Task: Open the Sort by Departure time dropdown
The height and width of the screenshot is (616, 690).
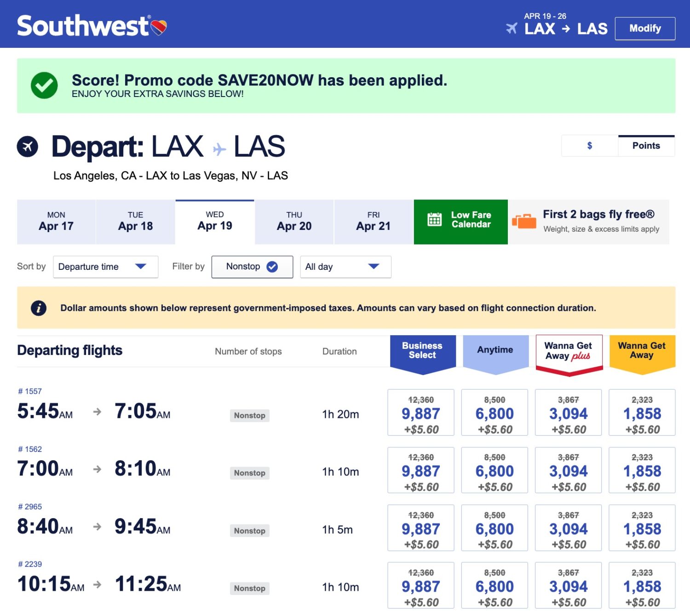Action: click(x=105, y=267)
